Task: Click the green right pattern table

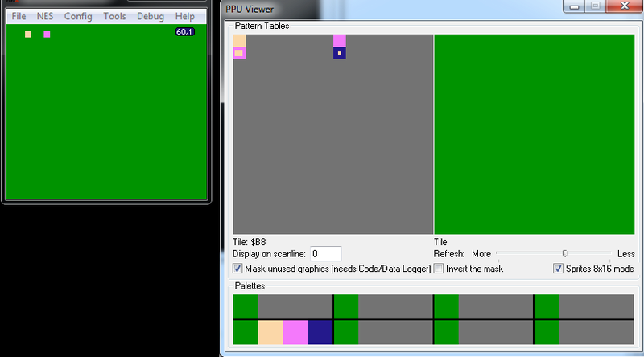Action: click(x=535, y=134)
